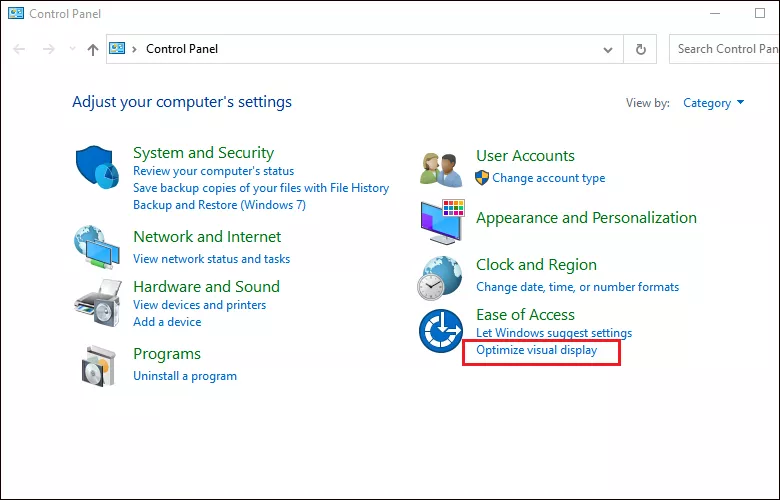Open the Ease of Access icon
This screenshot has width=780, height=500.
tap(441, 331)
